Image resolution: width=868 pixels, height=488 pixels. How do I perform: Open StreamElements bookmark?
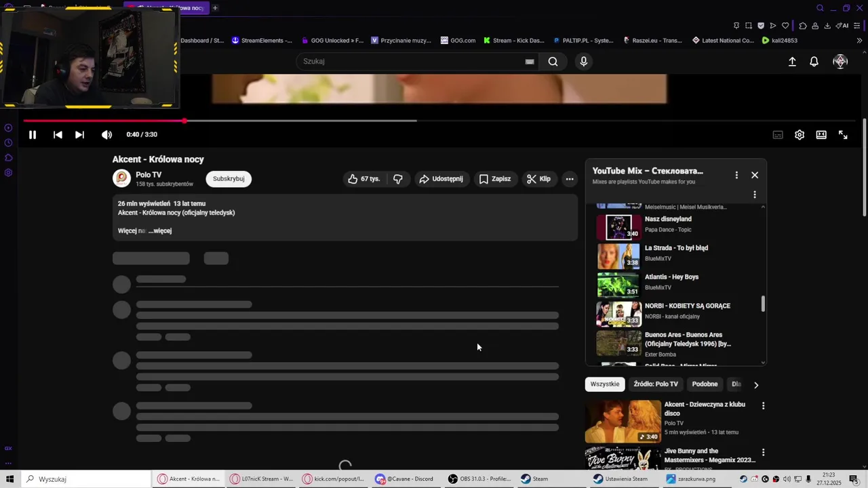(x=262, y=41)
